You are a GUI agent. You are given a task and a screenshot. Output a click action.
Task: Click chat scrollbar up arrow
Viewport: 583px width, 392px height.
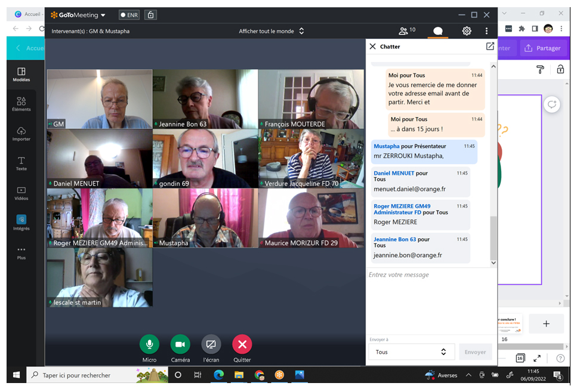coord(493,67)
